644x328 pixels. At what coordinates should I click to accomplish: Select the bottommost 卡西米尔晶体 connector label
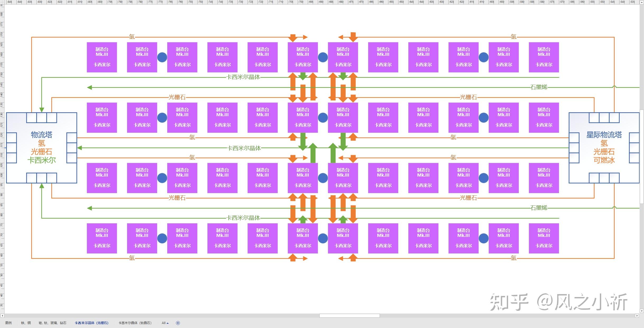click(x=243, y=218)
